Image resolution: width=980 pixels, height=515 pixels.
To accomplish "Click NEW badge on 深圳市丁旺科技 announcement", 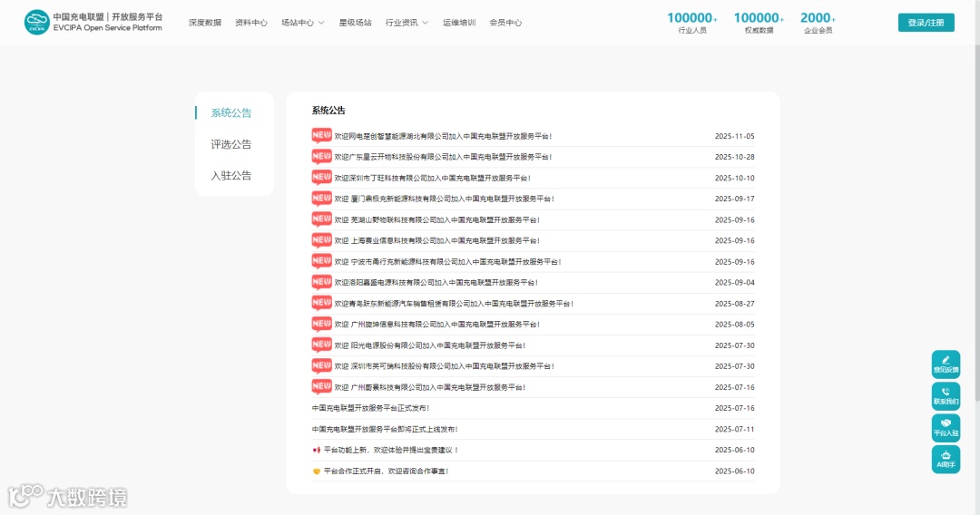I will tap(321, 178).
